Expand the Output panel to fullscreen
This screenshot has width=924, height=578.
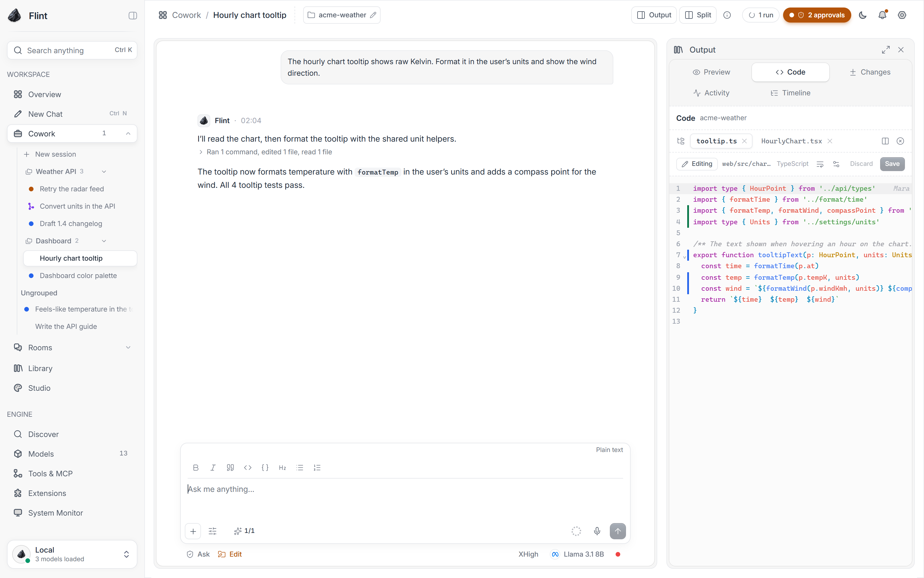click(x=885, y=50)
